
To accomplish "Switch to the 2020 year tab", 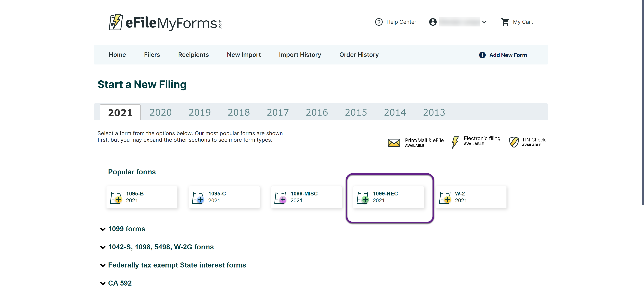I will pos(160,113).
